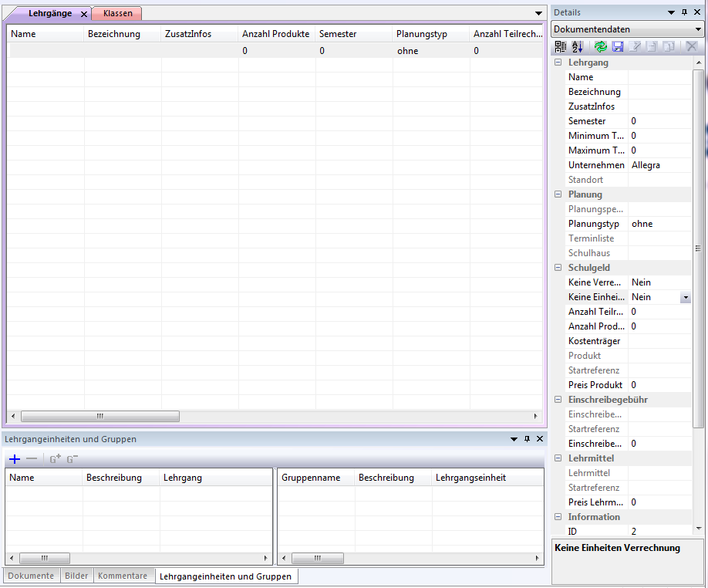Collapse the Schulgeld property group
The image size is (708, 588).
point(558,268)
